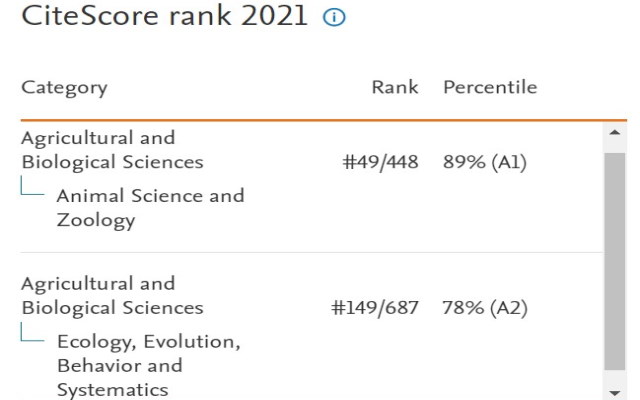Click the #149/687 rank value
640x400 pixels.
[375, 308]
